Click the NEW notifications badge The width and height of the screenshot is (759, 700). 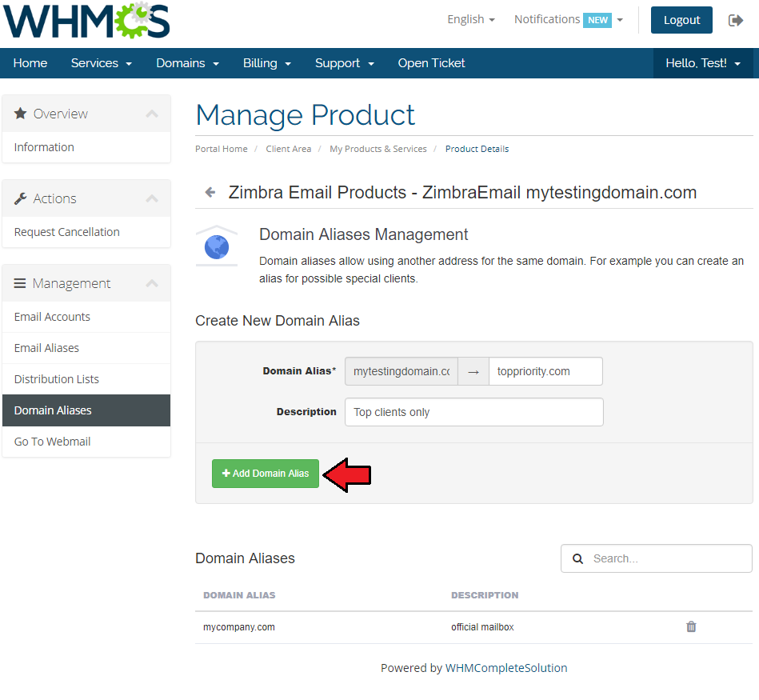pyautogui.click(x=597, y=20)
